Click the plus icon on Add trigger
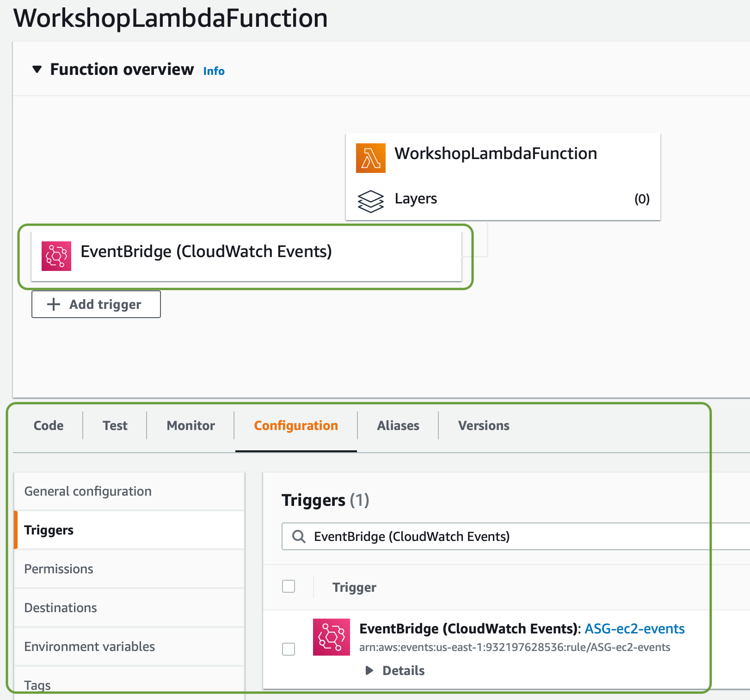The height and width of the screenshot is (700, 750). pos(52,304)
